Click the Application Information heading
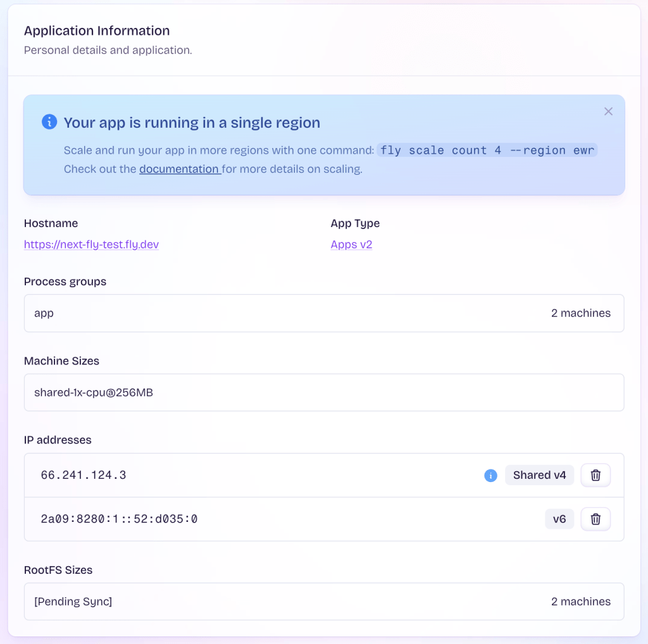Image resolution: width=648 pixels, height=644 pixels. pos(97,30)
